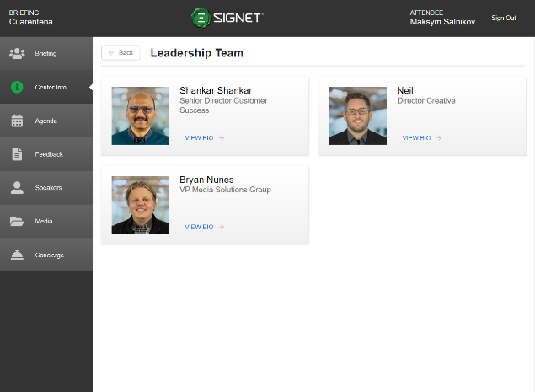Click the green Center Info icon

click(17, 87)
